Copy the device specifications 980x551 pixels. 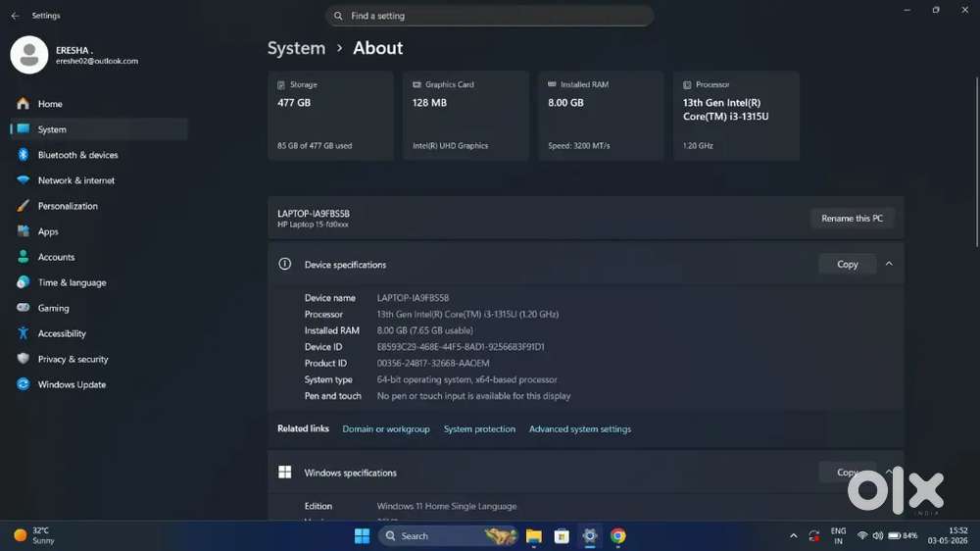tap(847, 264)
